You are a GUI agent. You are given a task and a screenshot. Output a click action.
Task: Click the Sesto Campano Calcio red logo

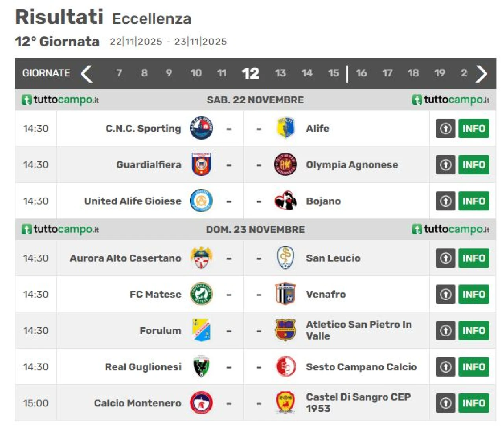[x=285, y=367]
